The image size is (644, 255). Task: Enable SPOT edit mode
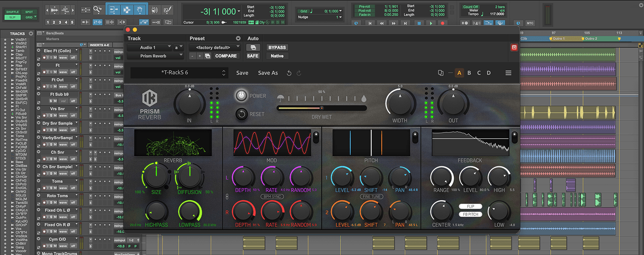29,12
